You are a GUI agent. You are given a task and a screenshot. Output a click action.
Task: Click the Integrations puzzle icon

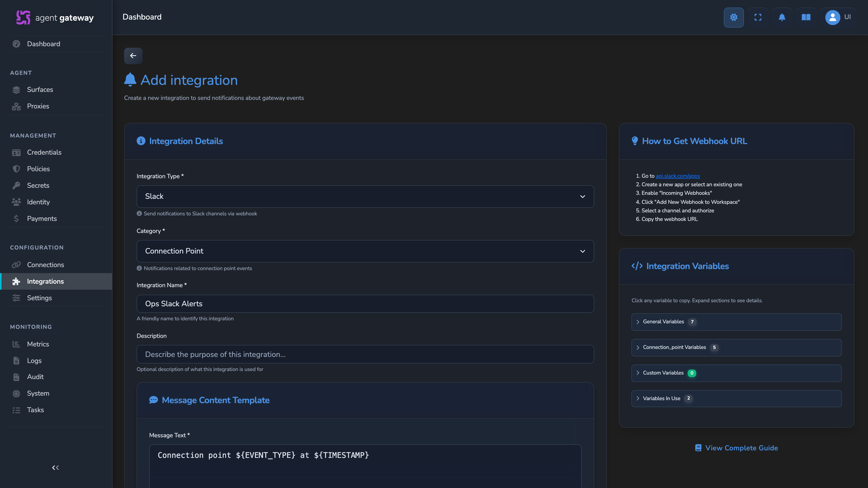coord(16,281)
